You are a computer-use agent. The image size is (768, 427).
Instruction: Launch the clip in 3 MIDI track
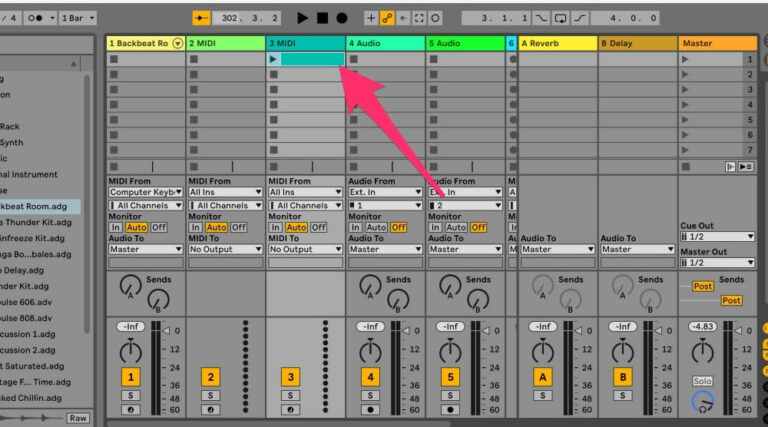pyautogui.click(x=273, y=59)
